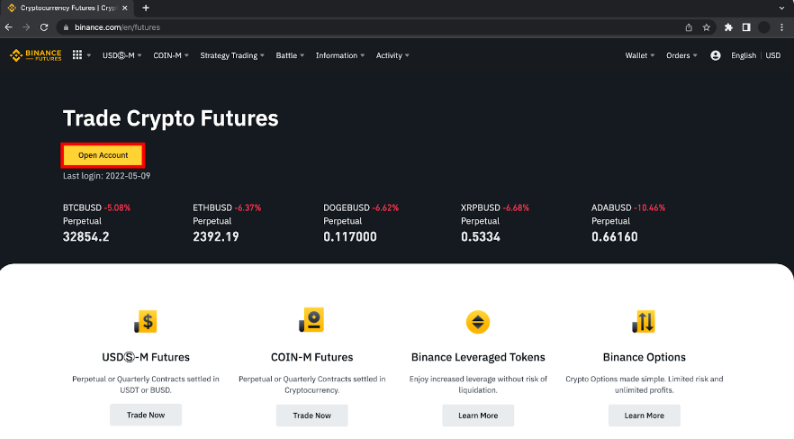Viewport: 794px width, 439px height.
Task: Click Learn More under Binance Options
Action: tap(644, 415)
